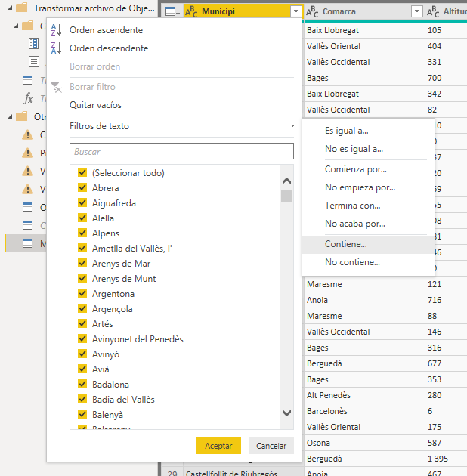467x476 pixels.
Task: Select Quitar vacíos from the filter menu
Action: point(95,105)
